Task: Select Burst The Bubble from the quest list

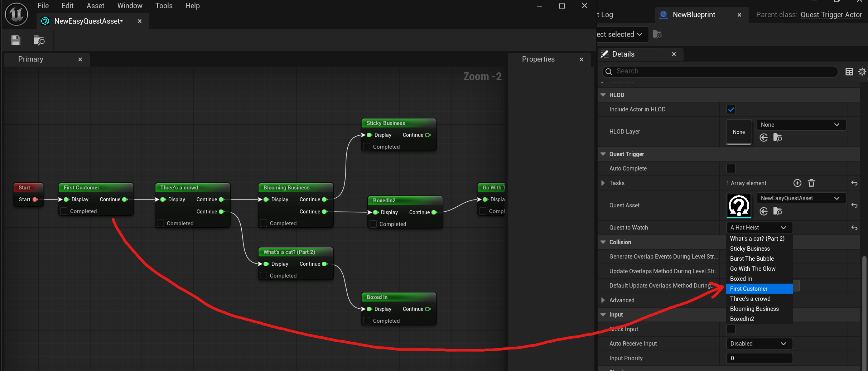Action: (x=752, y=259)
